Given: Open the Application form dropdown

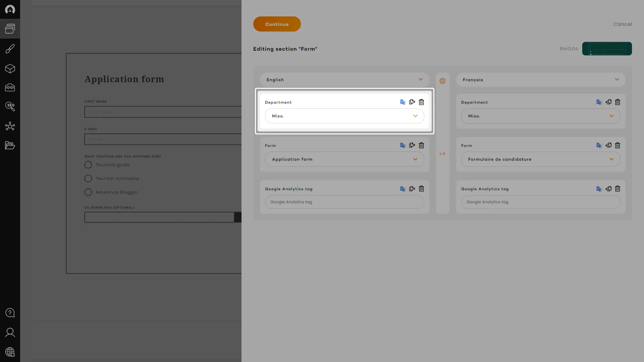Looking at the screenshot, I should [x=344, y=159].
